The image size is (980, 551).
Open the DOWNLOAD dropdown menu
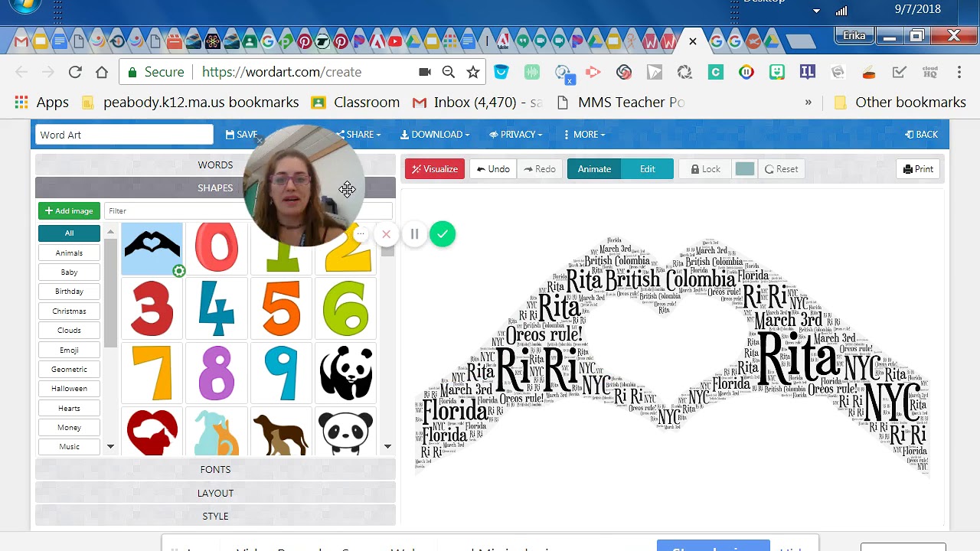(435, 135)
